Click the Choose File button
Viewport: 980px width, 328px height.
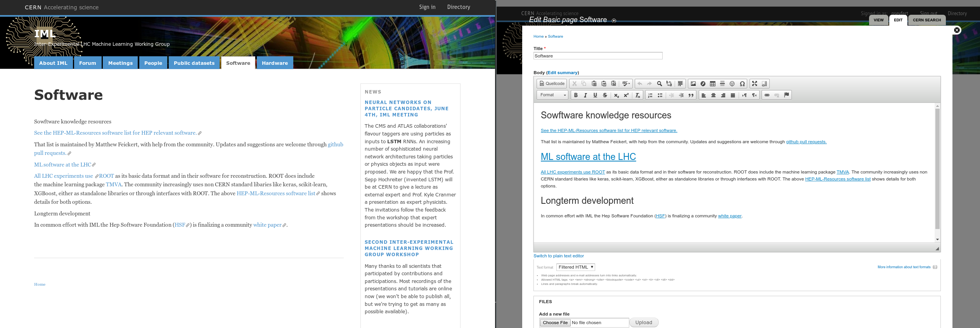coord(555,323)
